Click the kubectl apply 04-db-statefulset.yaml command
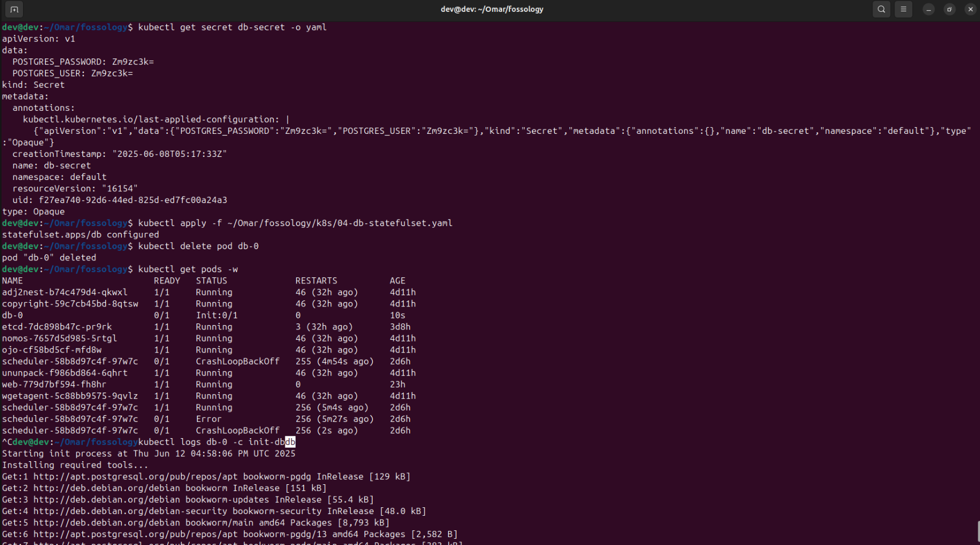 pos(295,223)
